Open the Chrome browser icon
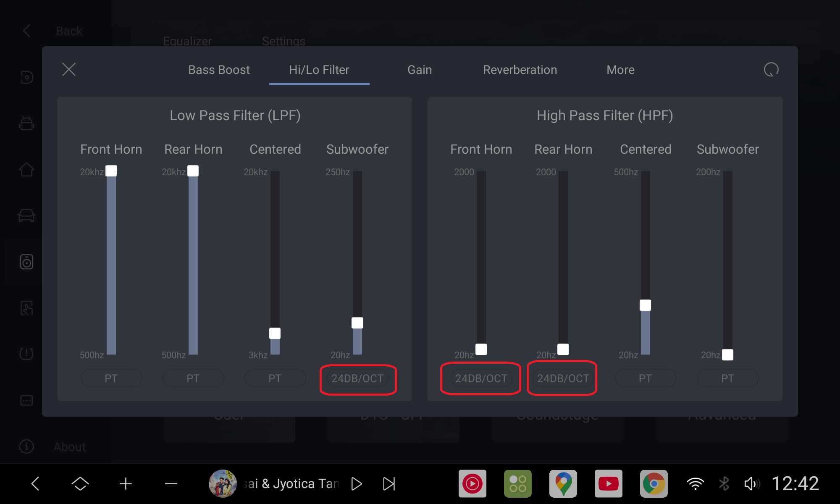840x504 pixels. (654, 484)
